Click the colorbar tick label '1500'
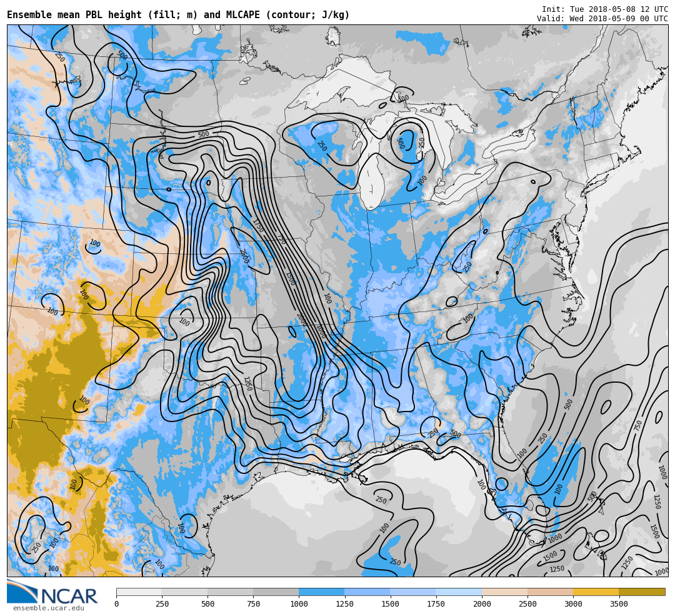Screen dimensions: 675x616 click(x=390, y=604)
